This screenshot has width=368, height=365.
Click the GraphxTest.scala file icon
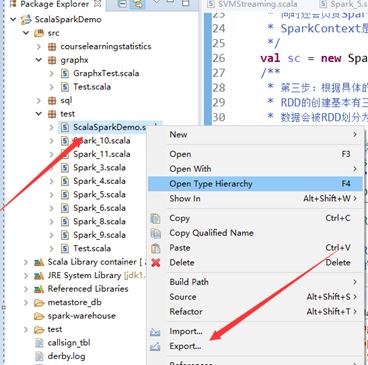65,73
